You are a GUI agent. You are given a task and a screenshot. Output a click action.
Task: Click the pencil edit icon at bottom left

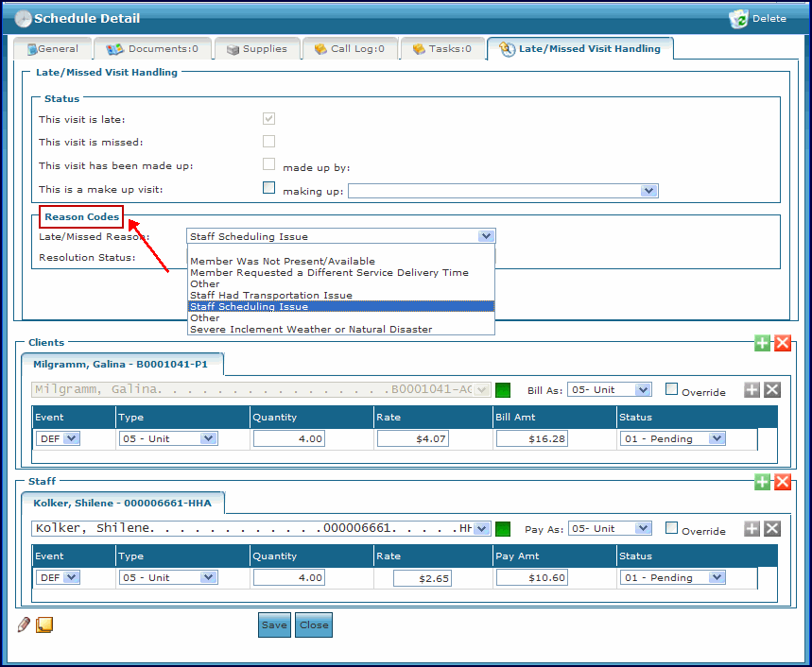pyautogui.click(x=25, y=624)
